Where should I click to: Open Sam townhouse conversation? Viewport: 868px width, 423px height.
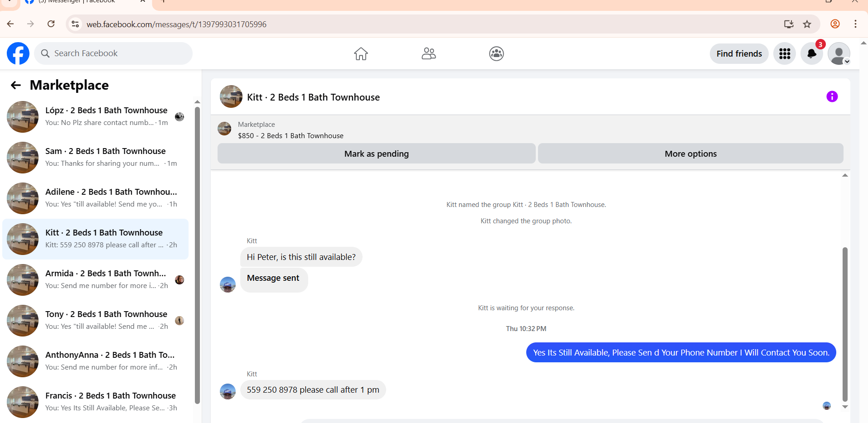tap(96, 158)
